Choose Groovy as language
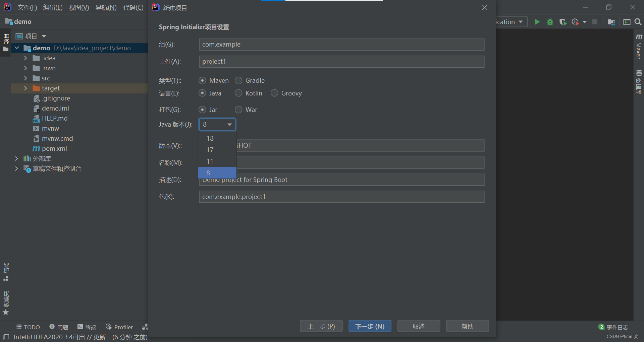The height and width of the screenshot is (342, 644). pyautogui.click(x=286, y=93)
